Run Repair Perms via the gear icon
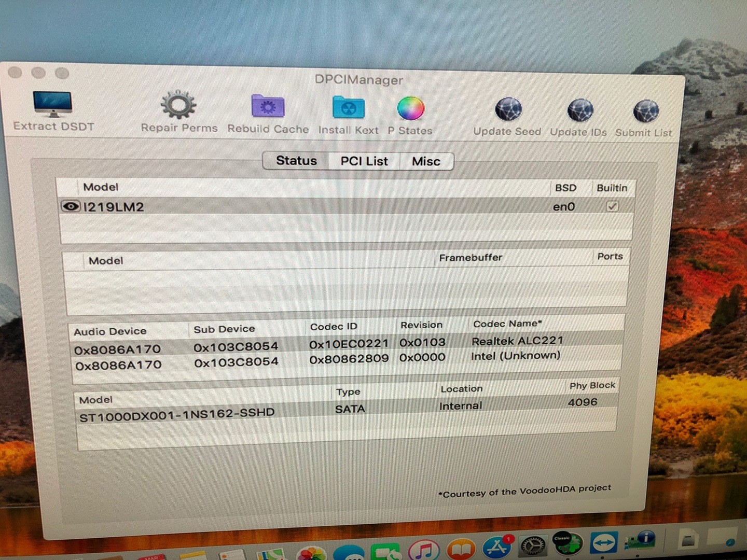747x560 pixels. (x=178, y=105)
